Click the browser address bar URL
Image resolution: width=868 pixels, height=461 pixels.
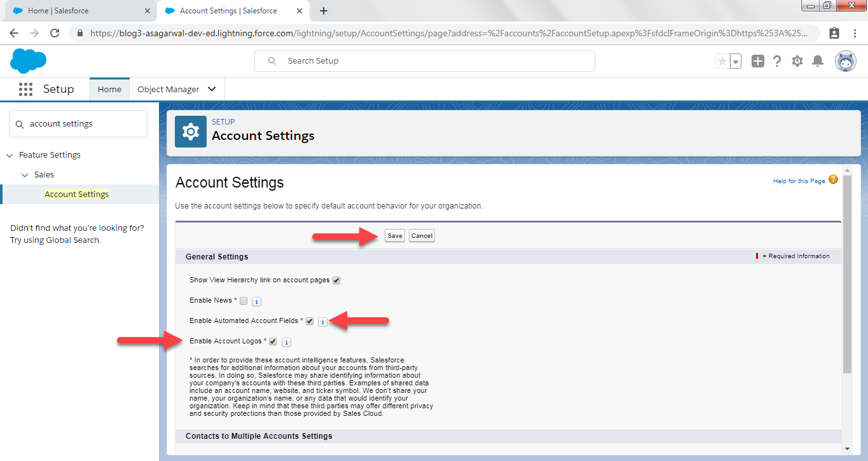click(x=449, y=33)
